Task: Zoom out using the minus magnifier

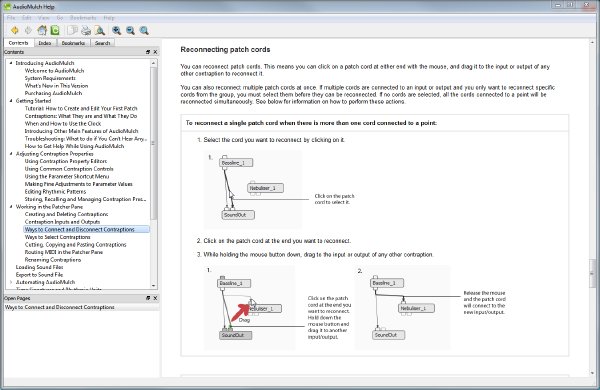Action: [130, 30]
